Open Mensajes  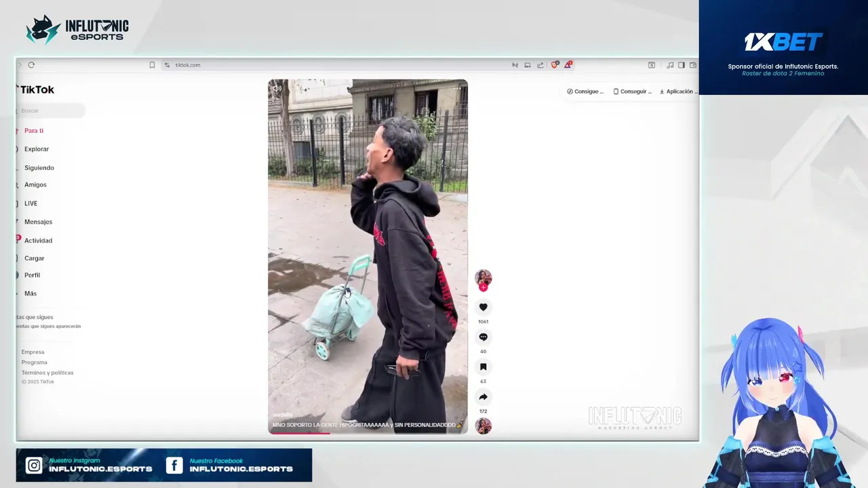pos(38,222)
